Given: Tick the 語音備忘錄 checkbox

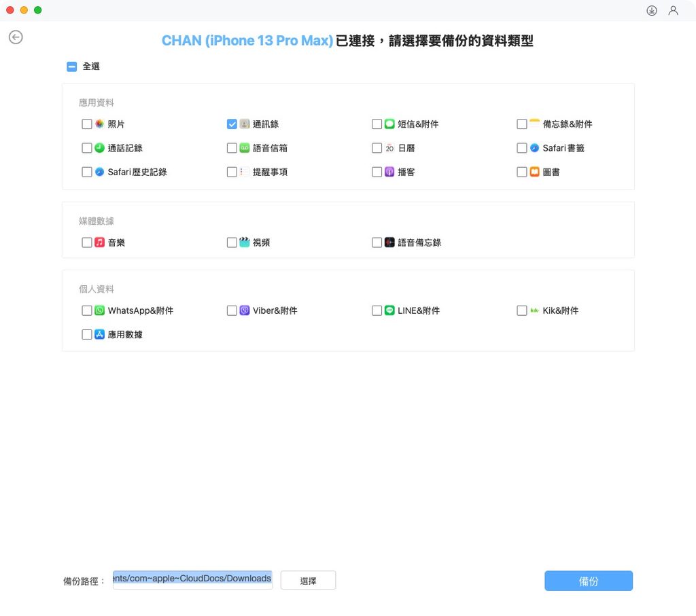Looking at the screenshot, I should pyautogui.click(x=377, y=242).
